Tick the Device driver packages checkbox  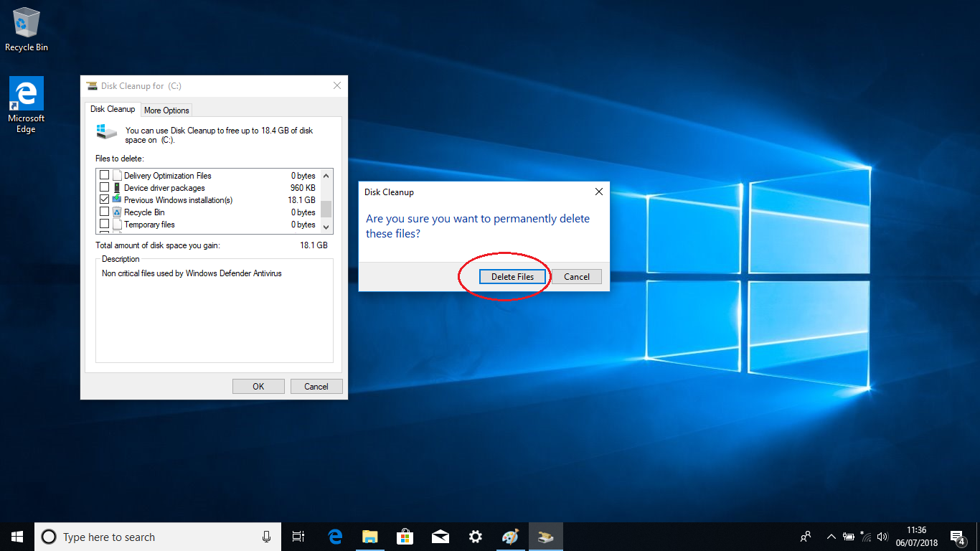[105, 188]
